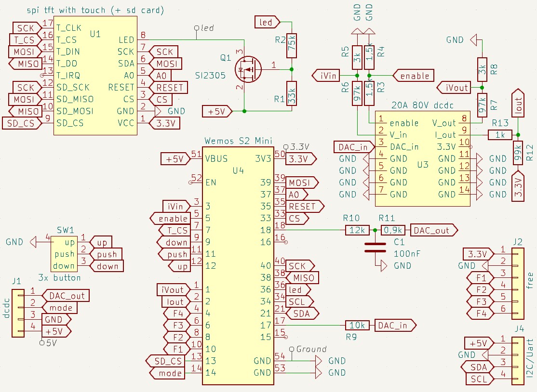The height and width of the screenshot is (392, 537).
Task: Click SD_CS label on U1 pin 9
Action: pos(22,123)
